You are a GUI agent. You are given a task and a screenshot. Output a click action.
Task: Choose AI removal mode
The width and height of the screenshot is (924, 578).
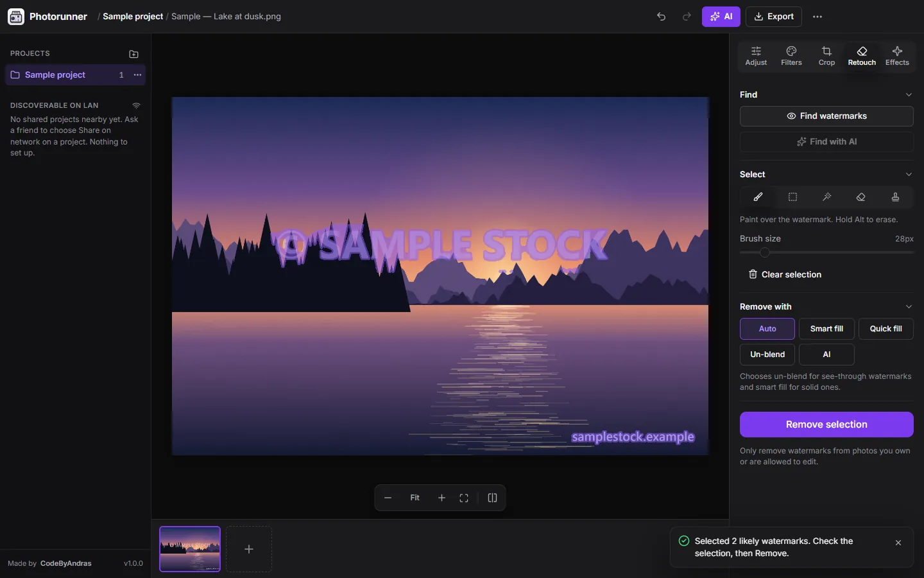point(826,355)
